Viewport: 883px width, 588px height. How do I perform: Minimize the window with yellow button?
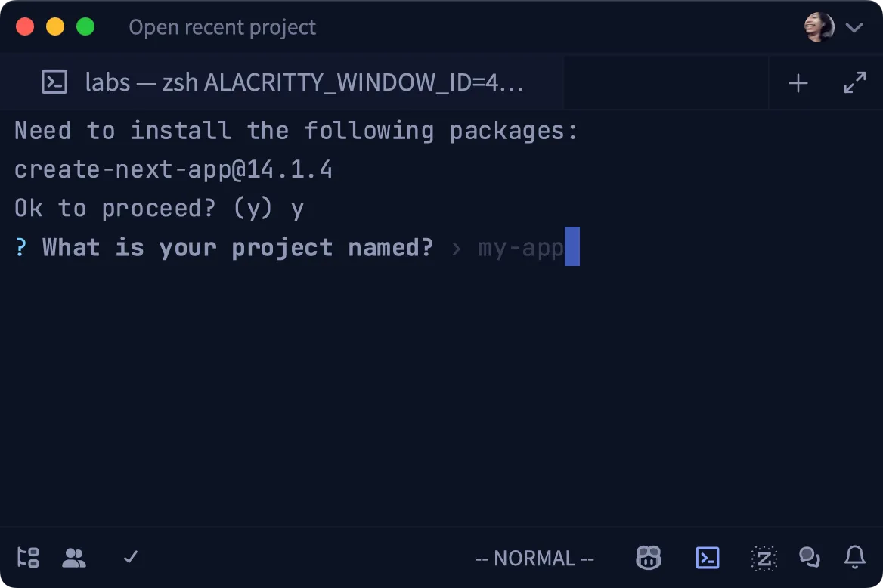click(55, 27)
